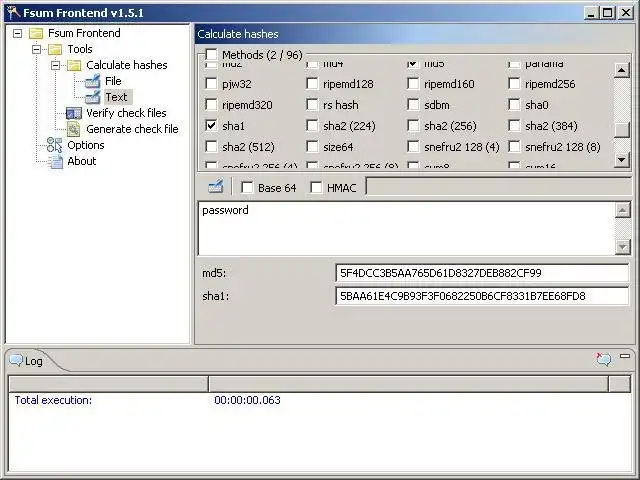This screenshot has width=640, height=480.
Task: Minimize the Fsum Frontend window
Action: (591, 13)
